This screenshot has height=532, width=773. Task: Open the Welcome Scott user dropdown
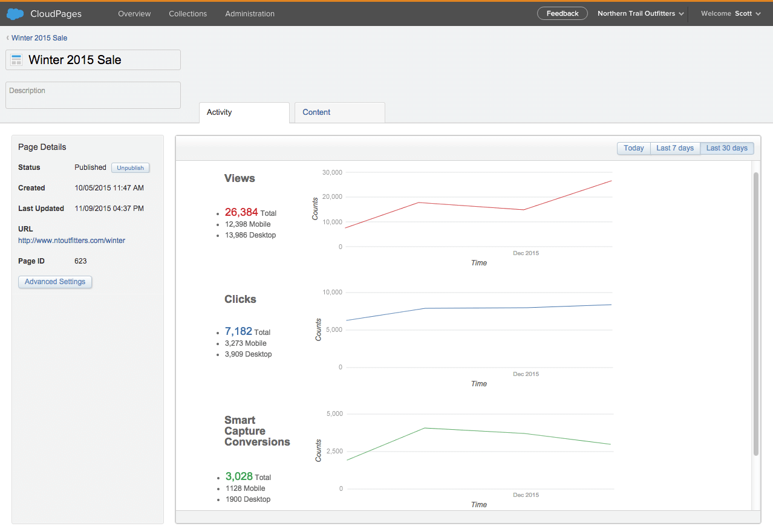[731, 13]
